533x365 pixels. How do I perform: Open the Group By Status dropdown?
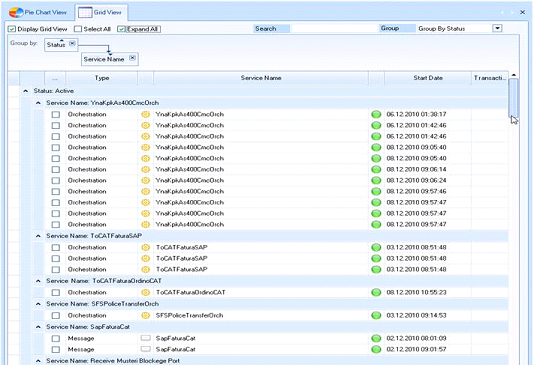click(497, 29)
